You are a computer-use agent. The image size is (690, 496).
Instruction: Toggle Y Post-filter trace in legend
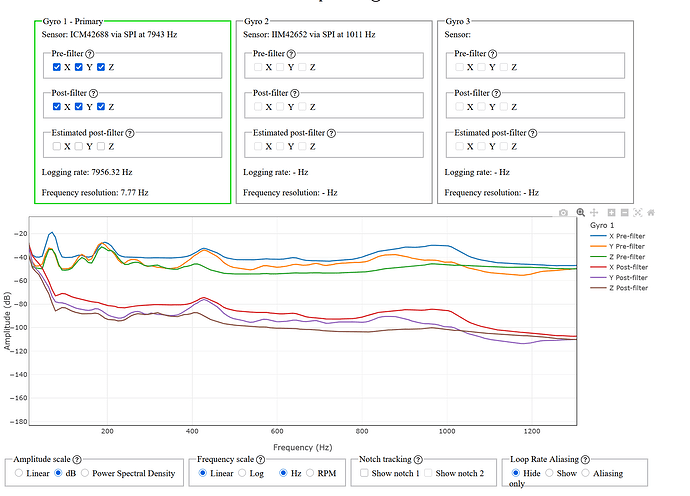tap(619, 278)
